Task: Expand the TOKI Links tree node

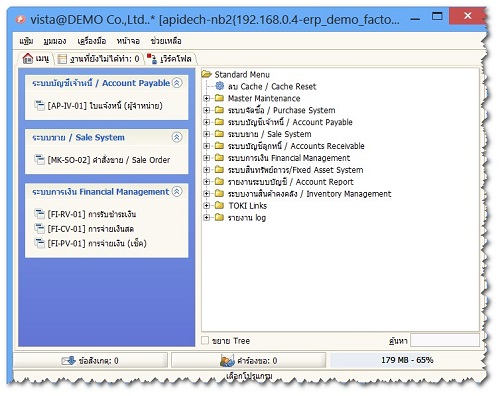Action: tap(207, 206)
